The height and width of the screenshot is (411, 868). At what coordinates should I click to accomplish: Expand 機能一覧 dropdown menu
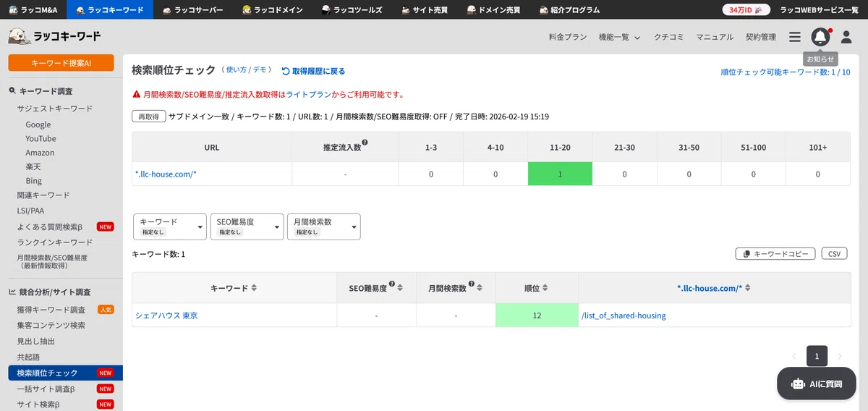tap(619, 37)
